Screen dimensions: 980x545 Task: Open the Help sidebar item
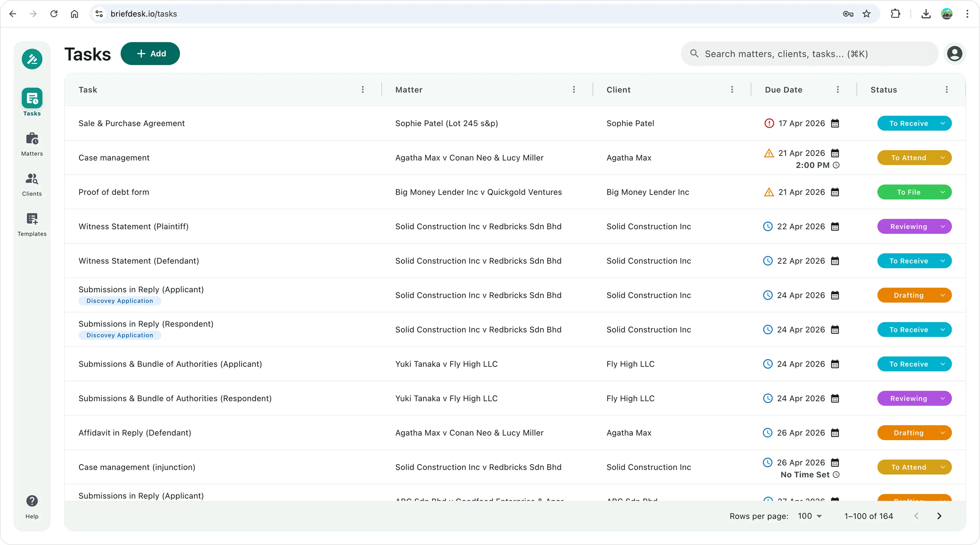pos(32,507)
